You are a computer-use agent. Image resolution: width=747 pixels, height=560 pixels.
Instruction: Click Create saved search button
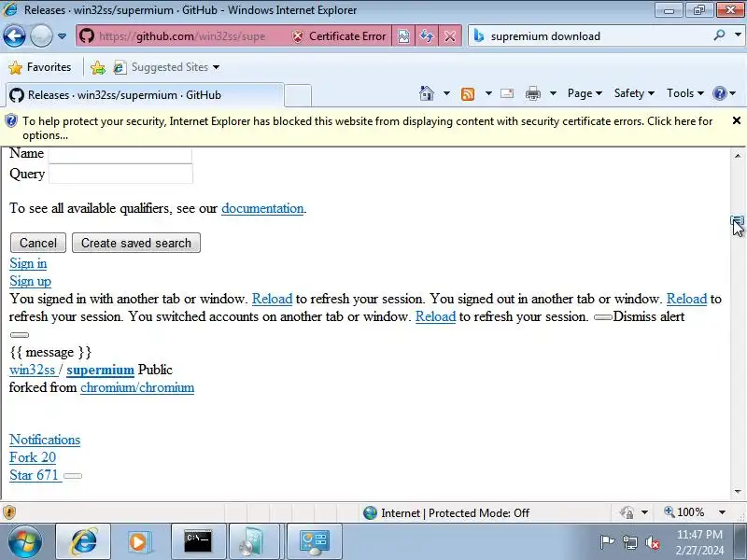tap(136, 243)
